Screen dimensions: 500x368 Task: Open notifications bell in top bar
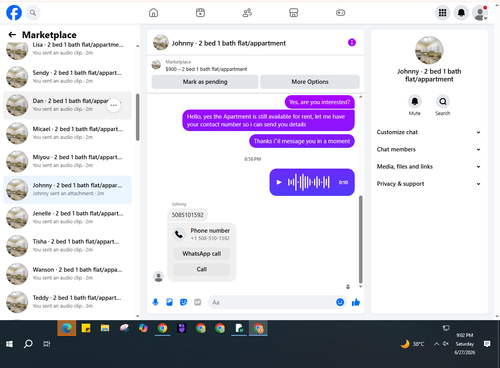coord(461,13)
